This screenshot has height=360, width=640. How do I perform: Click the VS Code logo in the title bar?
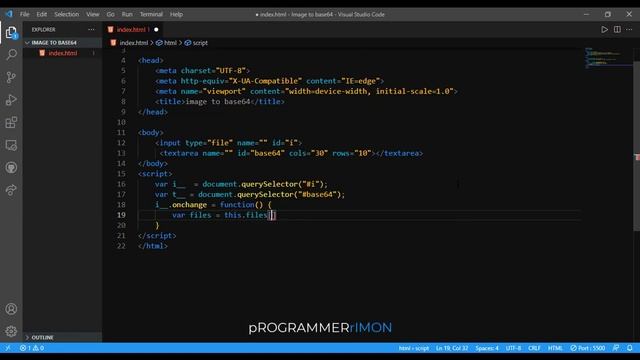click(9, 14)
